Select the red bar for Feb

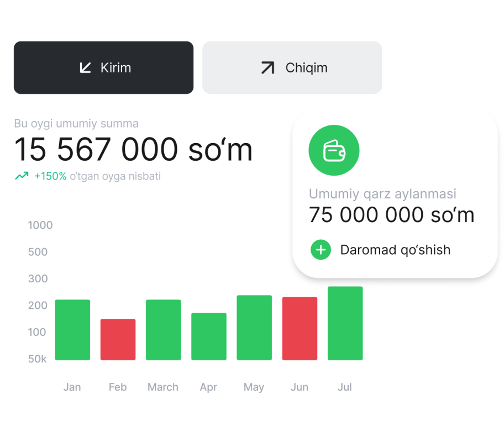tap(118, 339)
